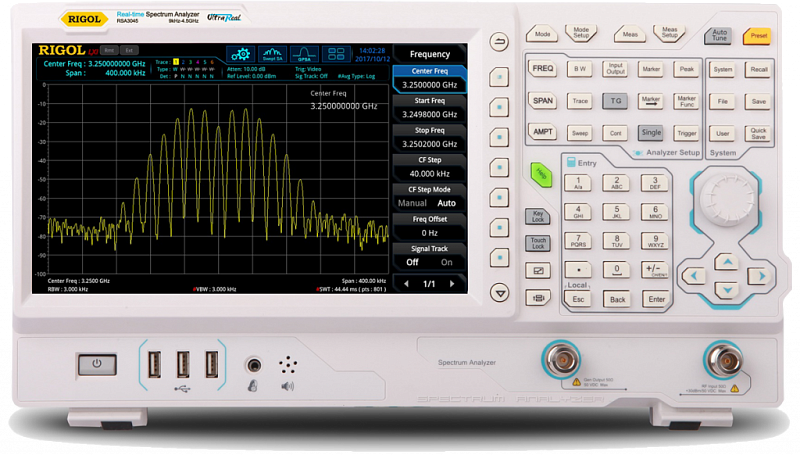Toggle the Touch Lock key
This screenshot has height=455, width=800.
538,242
